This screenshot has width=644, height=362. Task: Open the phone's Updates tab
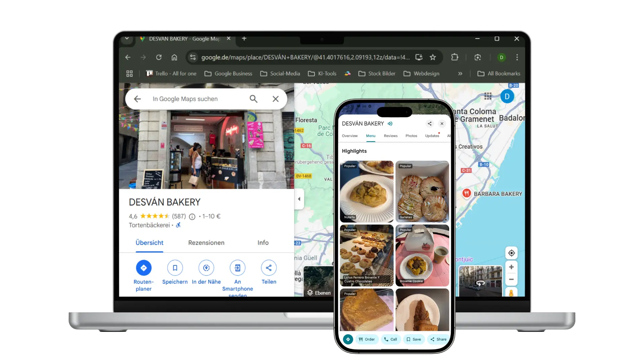click(432, 136)
